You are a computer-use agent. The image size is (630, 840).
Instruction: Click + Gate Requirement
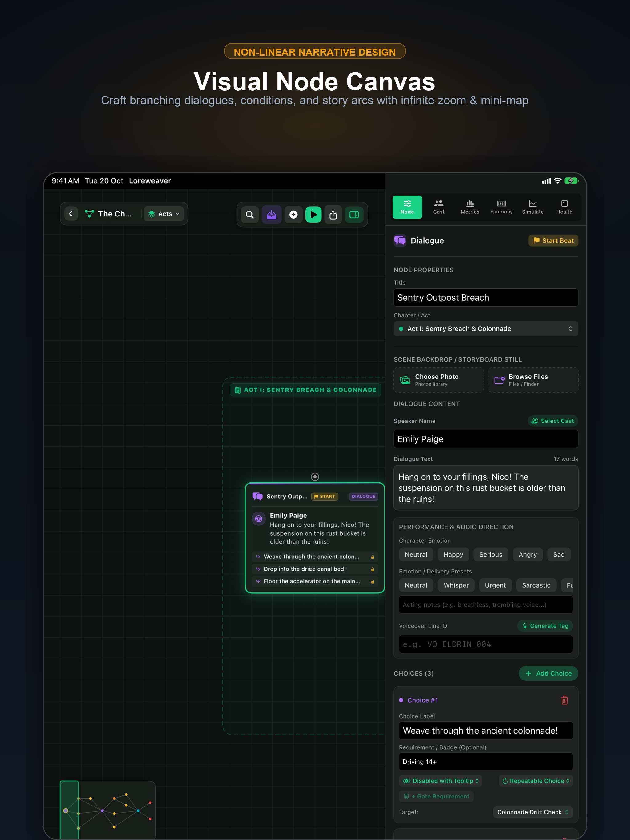436,796
